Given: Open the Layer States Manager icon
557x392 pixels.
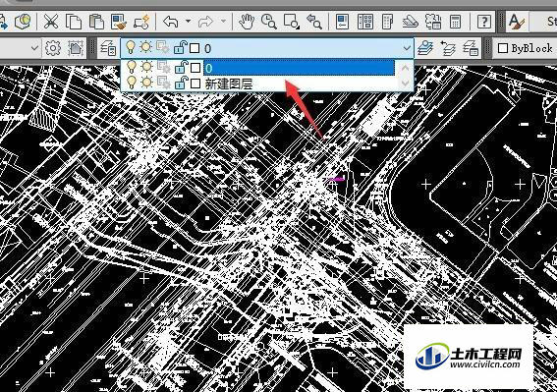Looking at the screenshot, I should (x=471, y=48).
